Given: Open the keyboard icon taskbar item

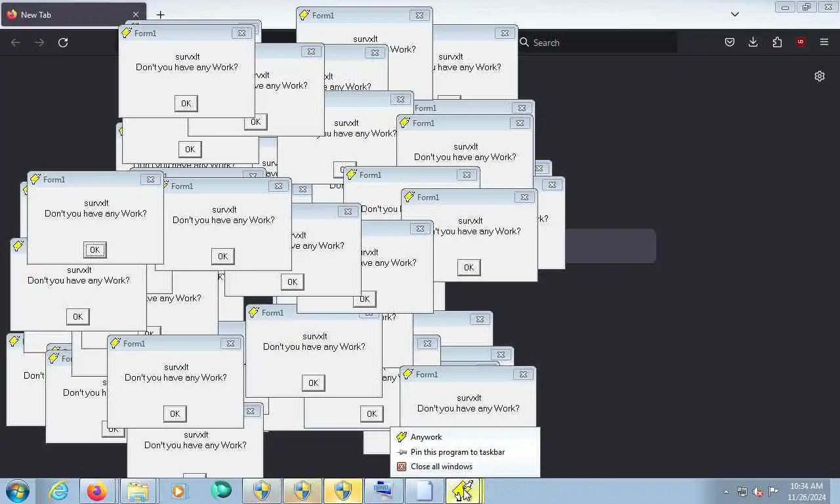Looking at the screenshot, I should point(384,491).
